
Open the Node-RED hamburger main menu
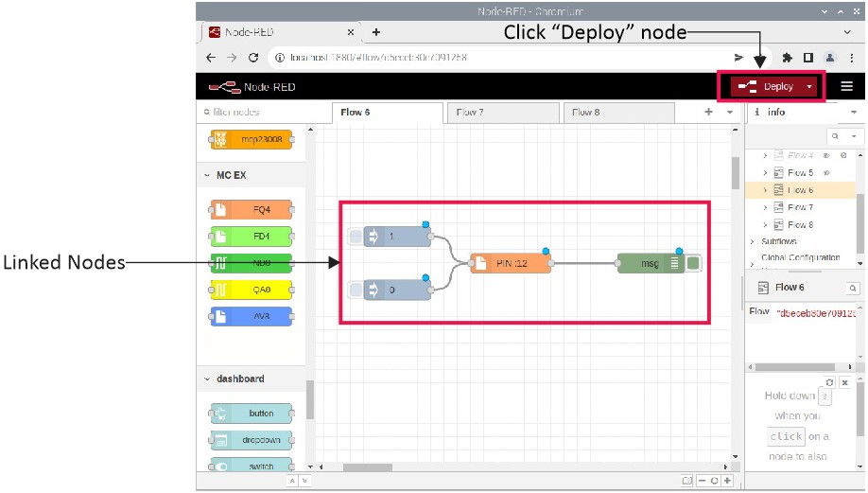pos(846,86)
